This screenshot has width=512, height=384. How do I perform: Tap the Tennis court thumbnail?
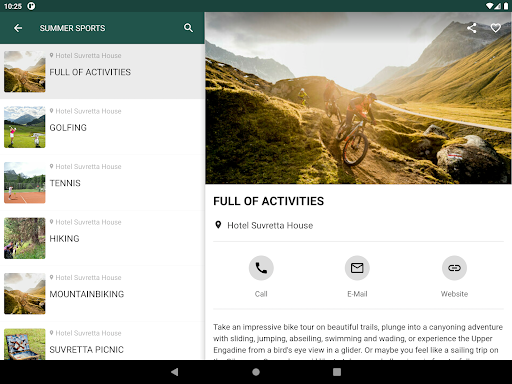point(25,183)
